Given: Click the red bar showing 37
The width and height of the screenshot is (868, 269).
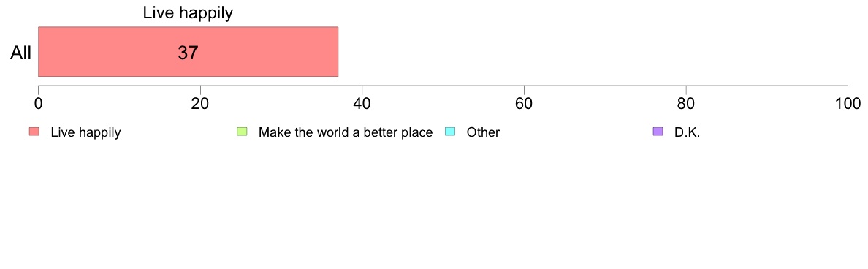Looking at the screenshot, I should click(189, 51).
